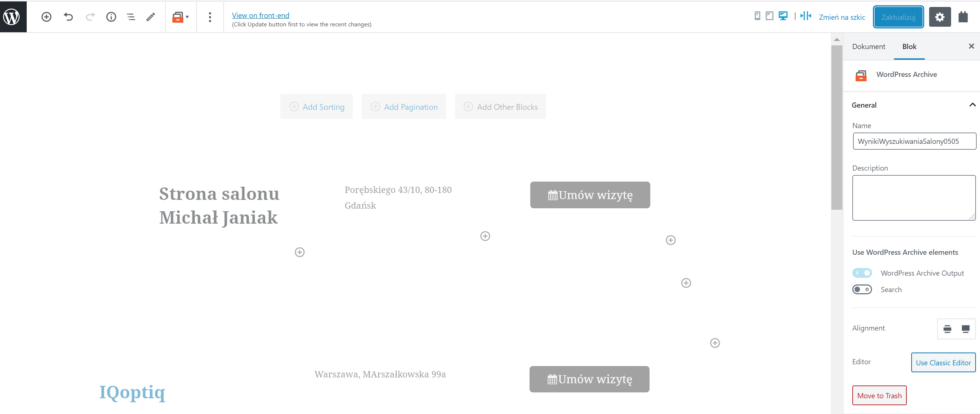Set alignment to full width
Image resolution: width=980 pixels, height=414 pixels.
point(965,329)
